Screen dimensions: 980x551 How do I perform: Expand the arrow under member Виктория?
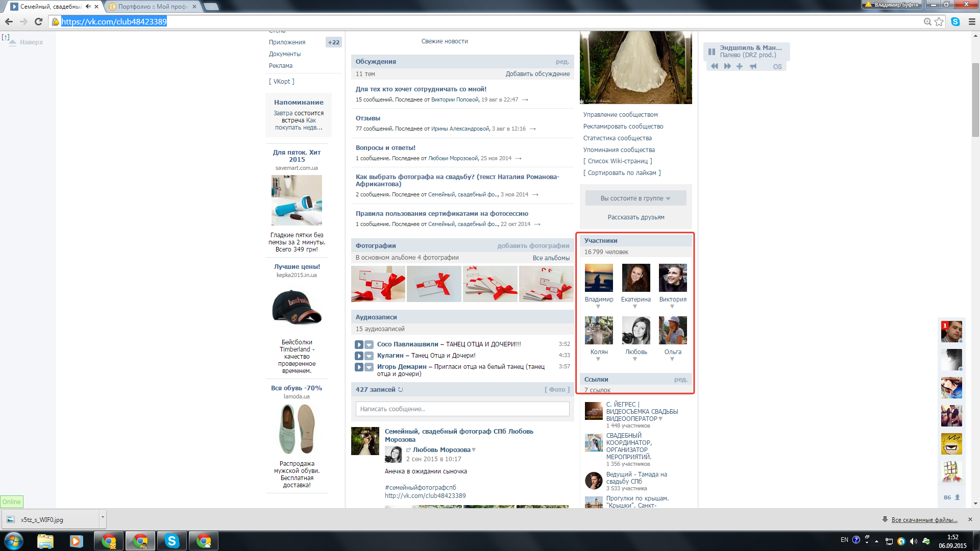[672, 307]
